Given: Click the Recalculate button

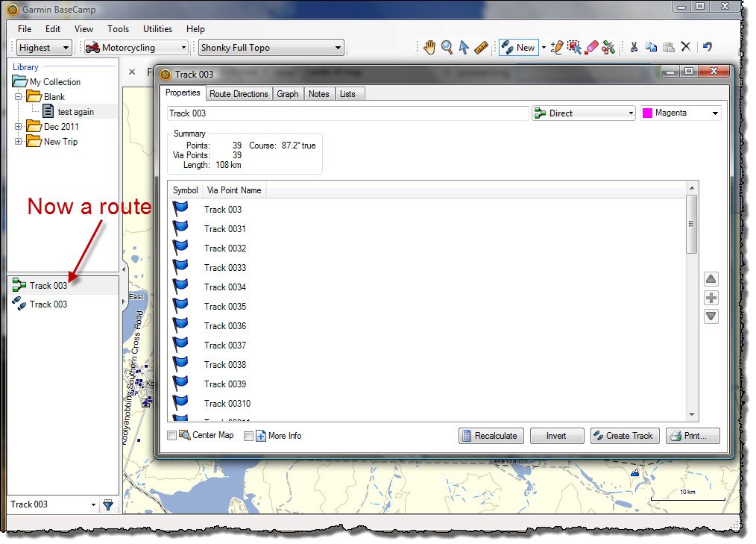Looking at the screenshot, I should [x=491, y=436].
